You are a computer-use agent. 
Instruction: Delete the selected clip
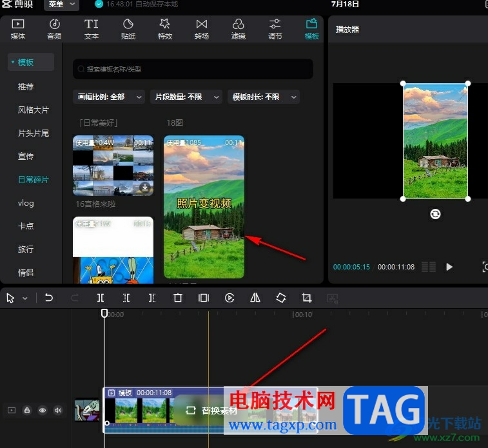[x=178, y=298]
